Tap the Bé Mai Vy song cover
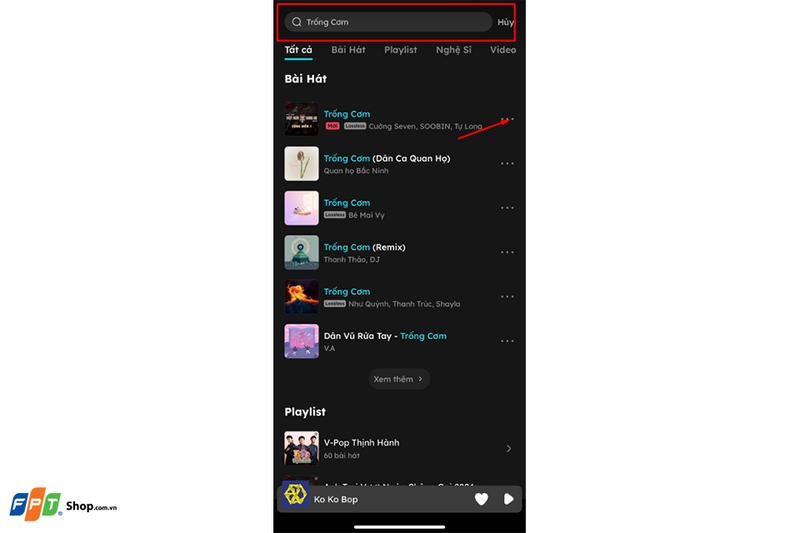 (302, 208)
